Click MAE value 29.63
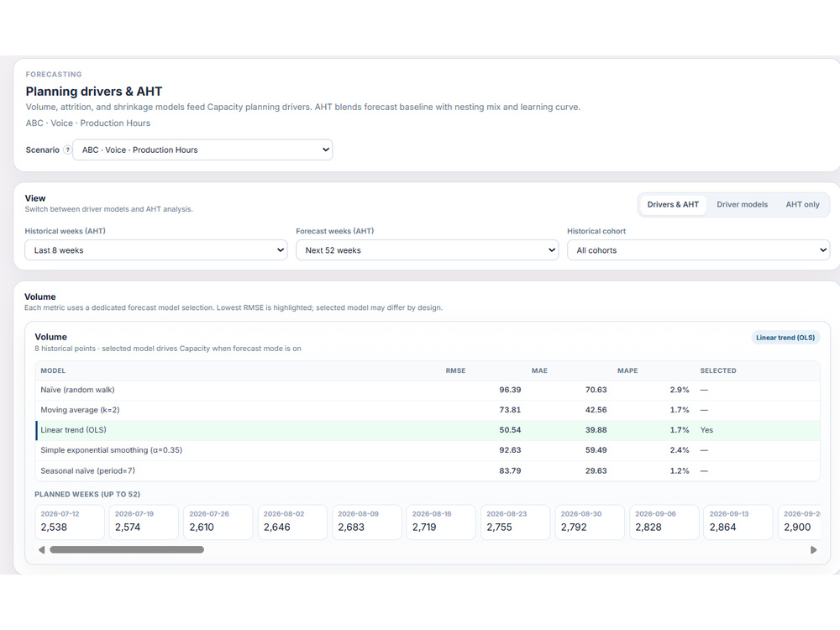The height and width of the screenshot is (630, 840). (x=596, y=471)
